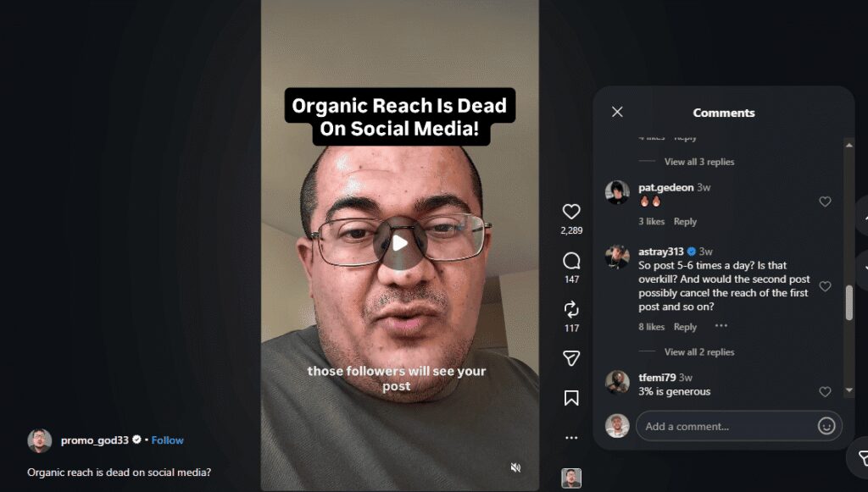Repost the reel using the repost icon
This screenshot has width=868, height=492.
pyautogui.click(x=571, y=309)
